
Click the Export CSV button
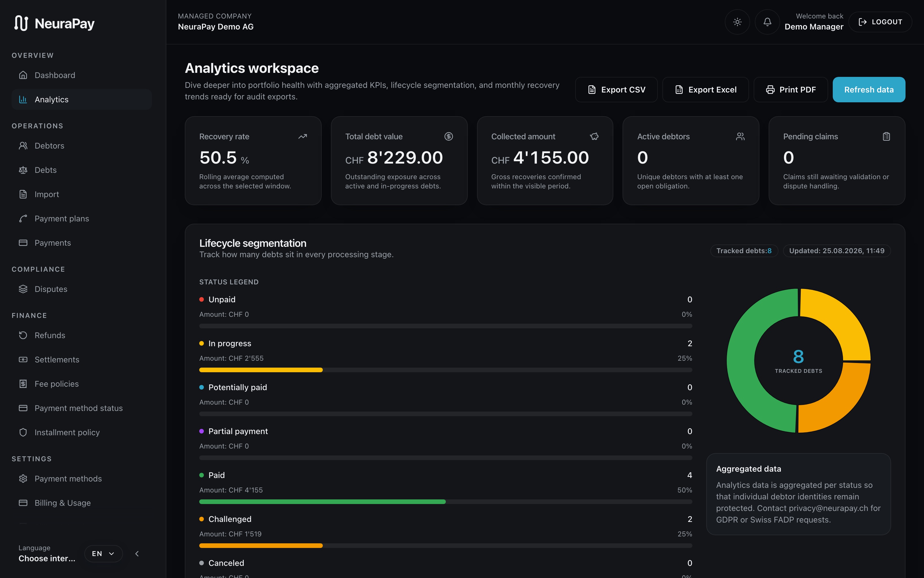point(616,90)
